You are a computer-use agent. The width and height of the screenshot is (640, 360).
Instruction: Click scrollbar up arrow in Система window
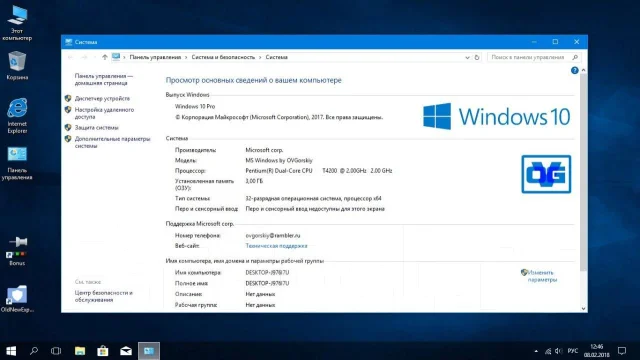coord(583,70)
